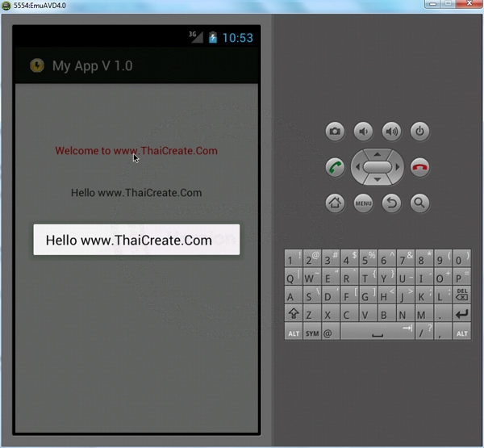Click the number 0 key
The width and height of the screenshot is (484, 448).
461,258
